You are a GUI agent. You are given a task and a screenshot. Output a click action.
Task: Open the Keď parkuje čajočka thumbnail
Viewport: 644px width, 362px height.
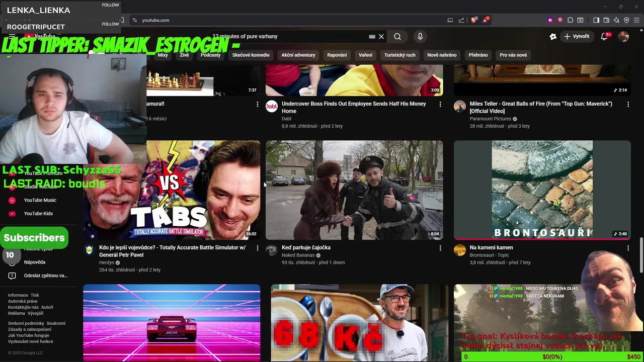tap(354, 190)
